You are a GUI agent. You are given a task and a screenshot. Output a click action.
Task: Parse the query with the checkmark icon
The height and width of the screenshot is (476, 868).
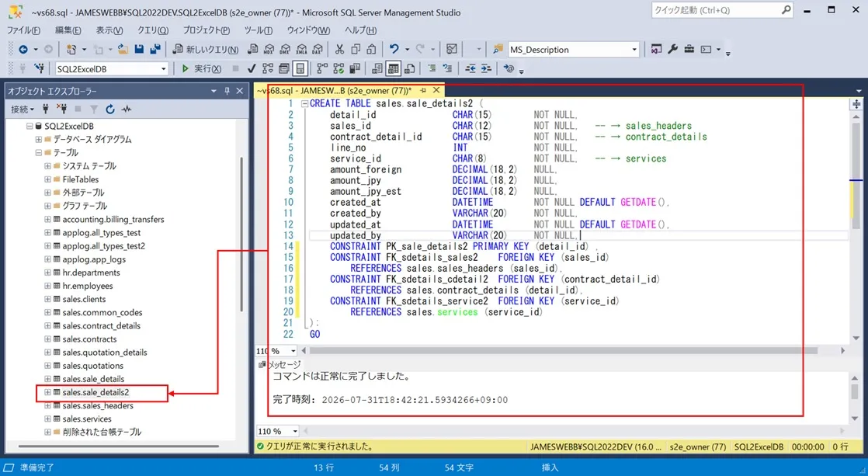(x=252, y=68)
